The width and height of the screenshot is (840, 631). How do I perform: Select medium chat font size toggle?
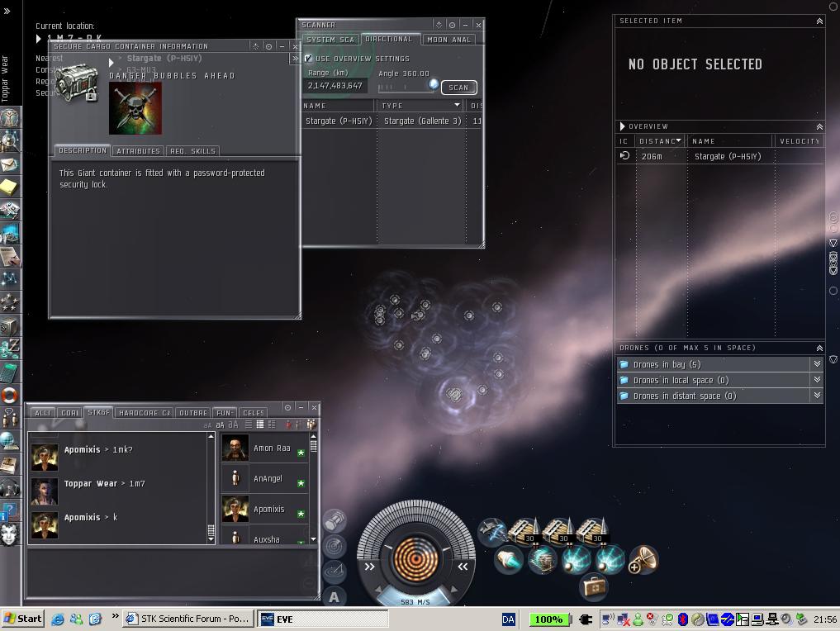point(220,425)
